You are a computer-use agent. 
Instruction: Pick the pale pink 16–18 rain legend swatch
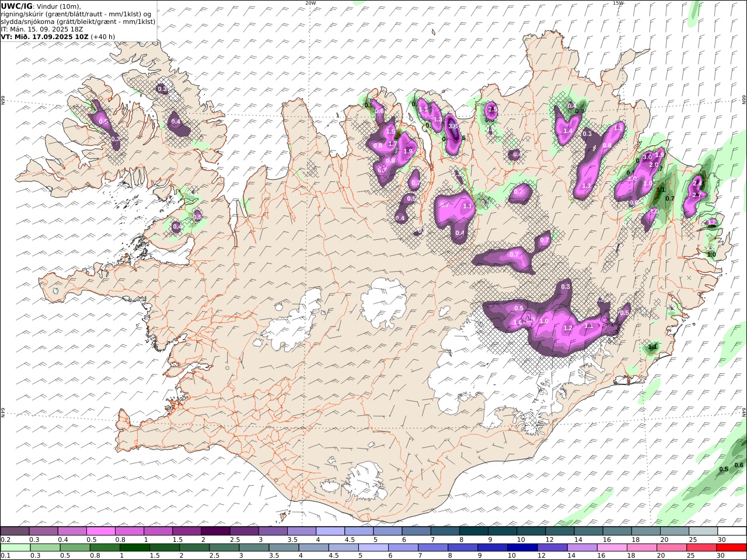pos(612,547)
